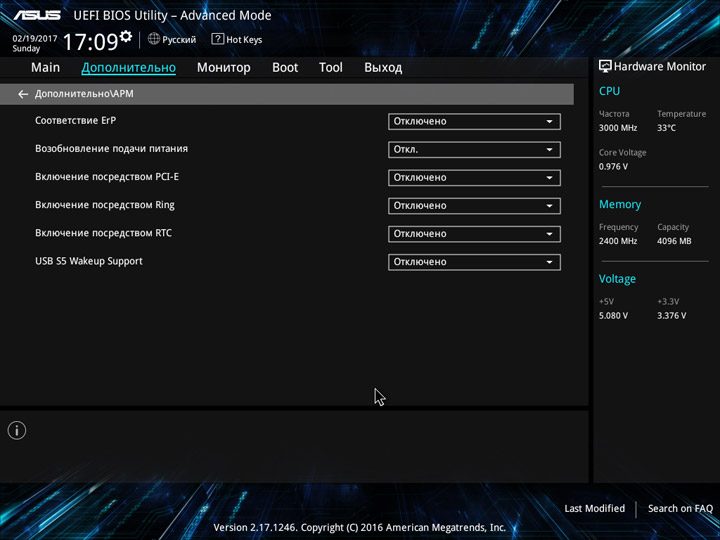This screenshot has height=540, width=720.
Task: Click the back arrow icon next to Дополнительно\APM
Action: [x=23, y=94]
